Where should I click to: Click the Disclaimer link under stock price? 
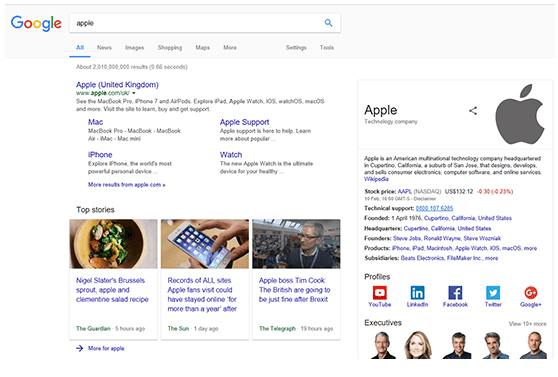pos(425,199)
